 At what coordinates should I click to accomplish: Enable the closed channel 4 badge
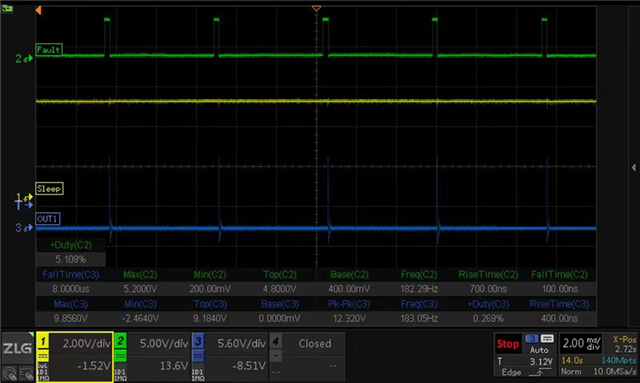coord(276,341)
